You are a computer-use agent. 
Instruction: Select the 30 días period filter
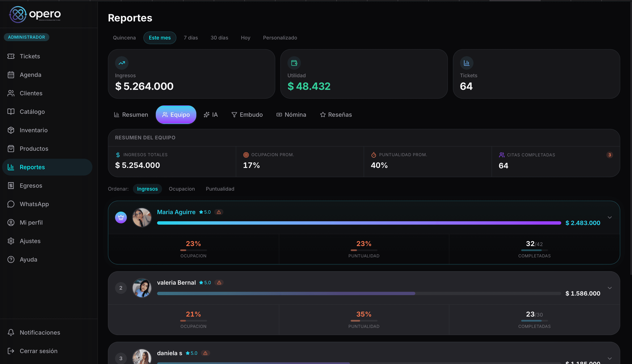(x=219, y=38)
